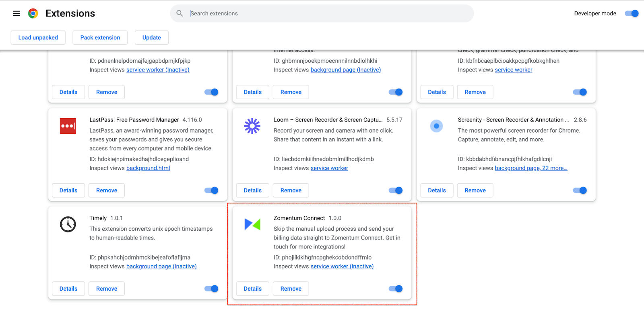This screenshot has width=644, height=328.
Task: Open Timely background page (Inactive) link
Action: tap(161, 266)
